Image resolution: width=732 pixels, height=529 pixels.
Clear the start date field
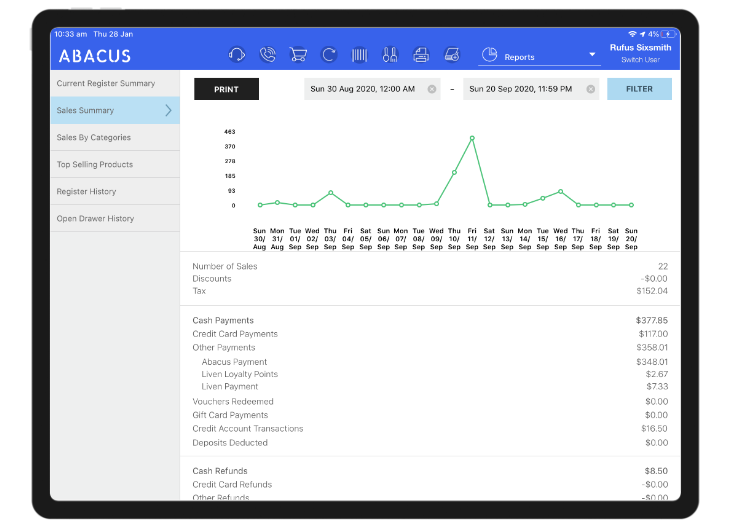coord(432,89)
